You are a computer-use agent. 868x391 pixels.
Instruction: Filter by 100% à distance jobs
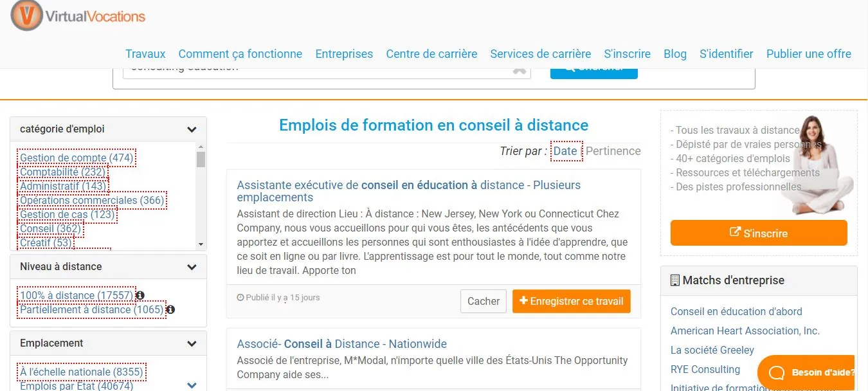[77, 295]
